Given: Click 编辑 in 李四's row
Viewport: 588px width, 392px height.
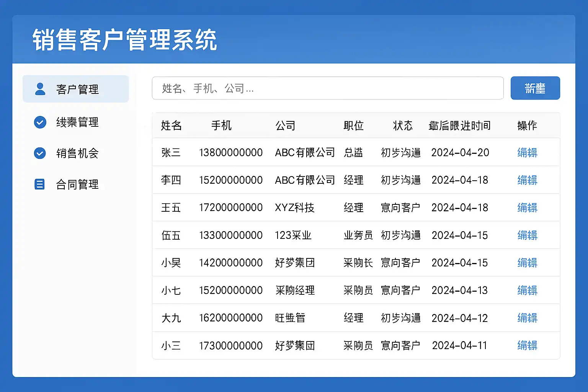Looking at the screenshot, I should point(527,180).
